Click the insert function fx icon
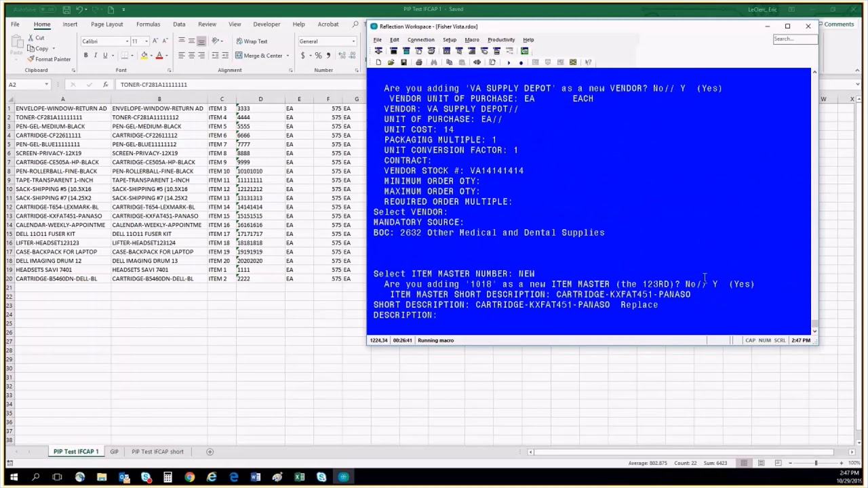This screenshot has width=868, height=488. tap(105, 85)
